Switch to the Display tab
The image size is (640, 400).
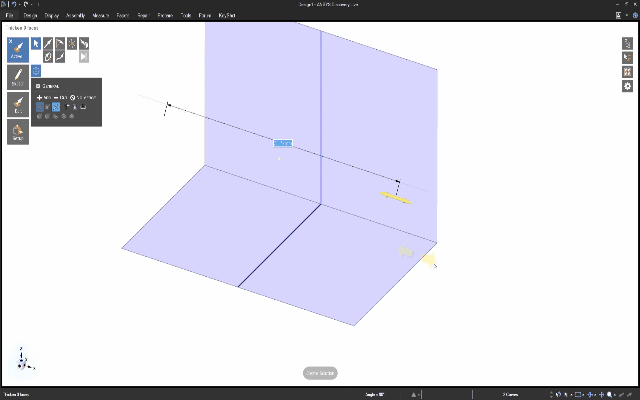pyautogui.click(x=52, y=16)
